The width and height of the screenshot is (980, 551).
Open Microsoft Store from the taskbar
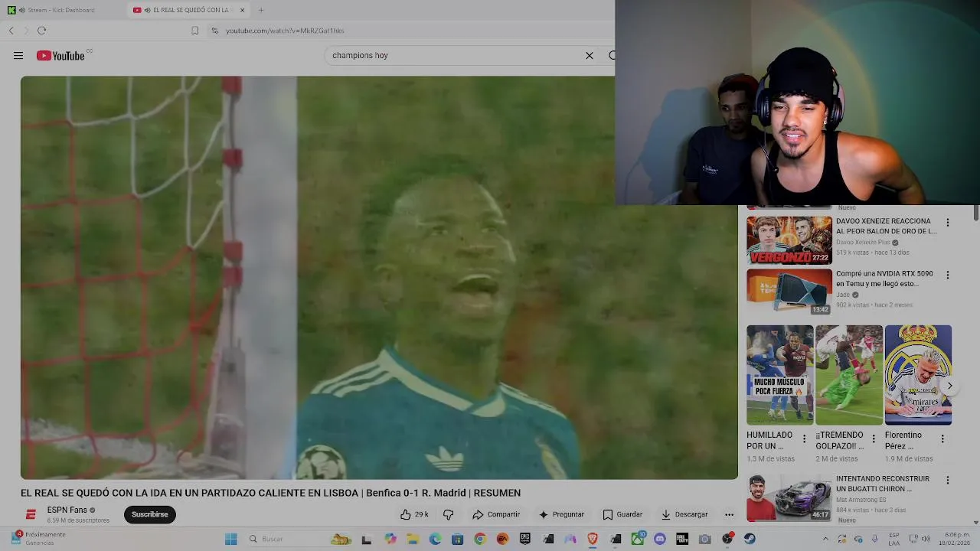[458, 539]
